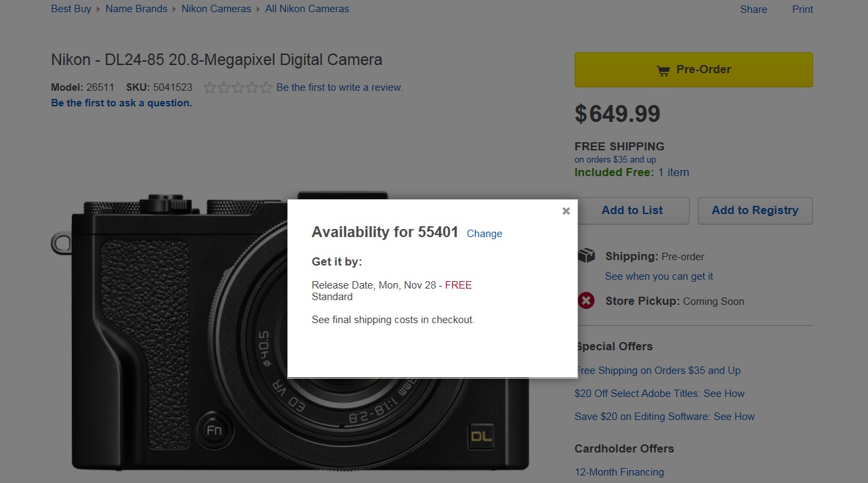View $20 Off Select Adobe Titles offer
This screenshot has width=868, height=483.
(x=660, y=394)
